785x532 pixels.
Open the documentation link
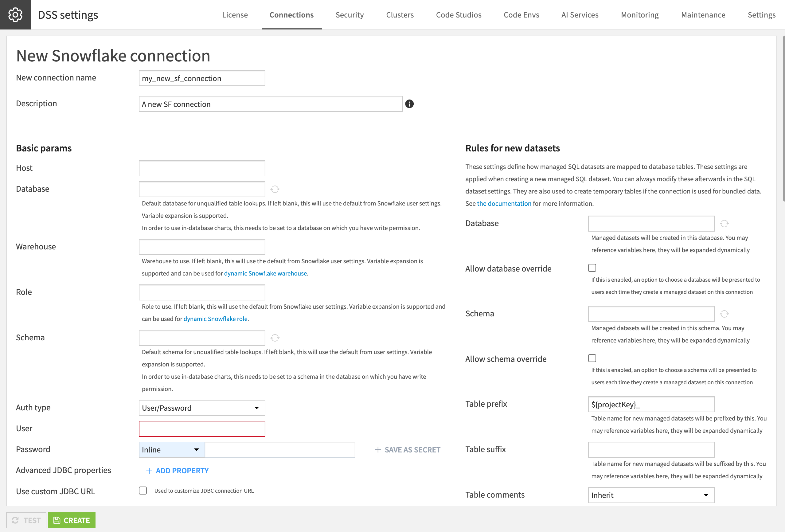click(504, 204)
